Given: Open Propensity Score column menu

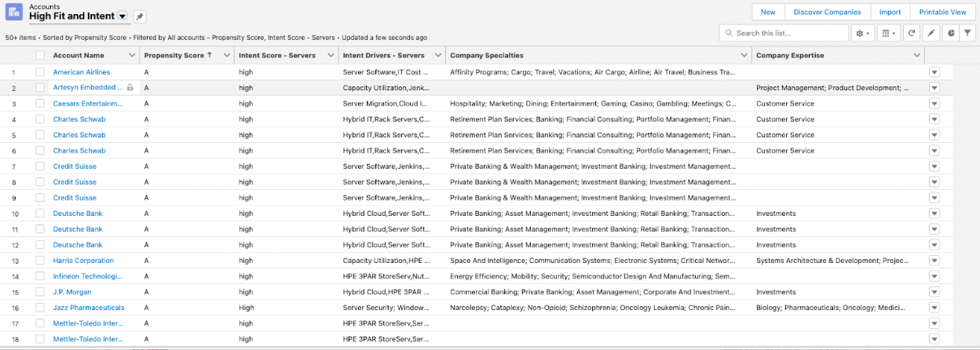Looking at the screenshot, I should click(228, 56).
